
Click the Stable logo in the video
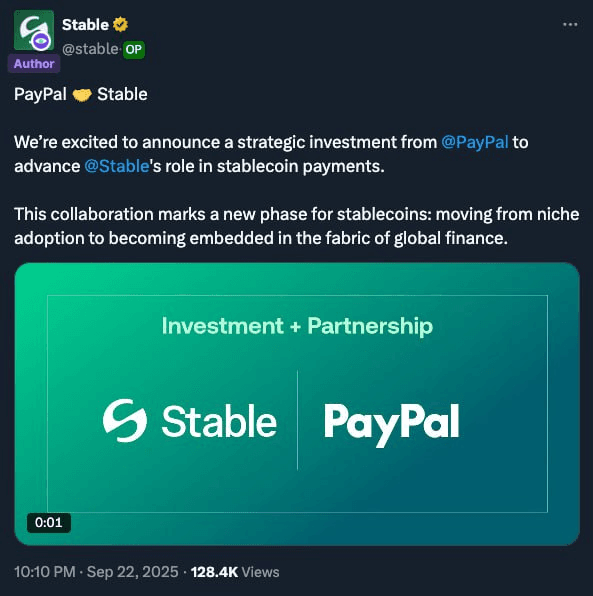pyautogui.click(x=190, y=421)
